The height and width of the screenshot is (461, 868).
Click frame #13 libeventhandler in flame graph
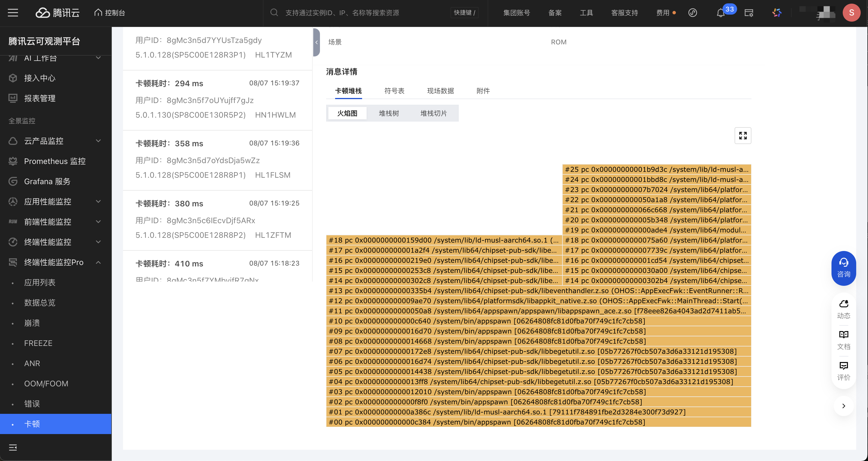538,291
